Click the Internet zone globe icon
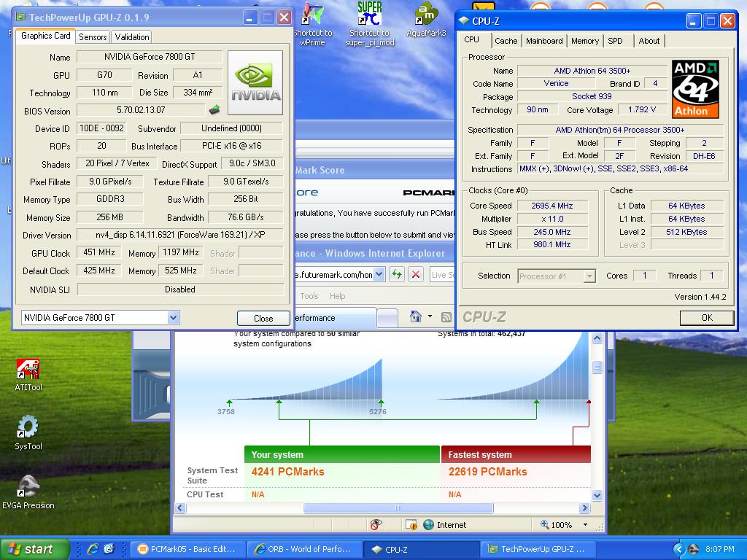Viewport: 747px width, 560px height. 428,525
